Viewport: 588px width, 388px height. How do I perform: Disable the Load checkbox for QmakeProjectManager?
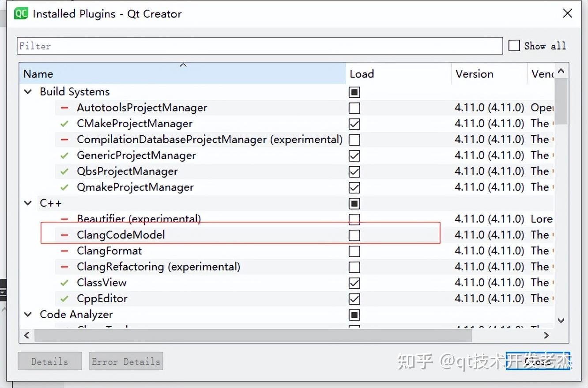pyautogui.click(x=354, y=187)
